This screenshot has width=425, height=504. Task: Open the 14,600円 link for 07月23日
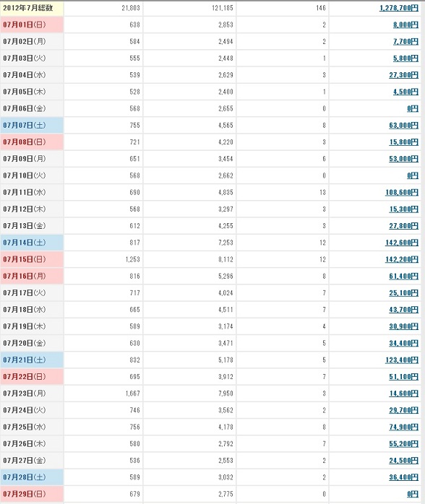tap(404, 393)
